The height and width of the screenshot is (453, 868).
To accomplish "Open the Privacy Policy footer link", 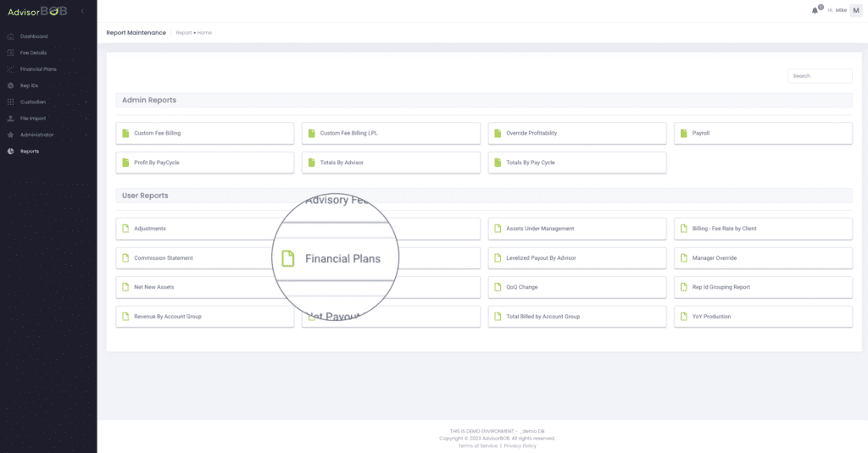I will [520, 445].
